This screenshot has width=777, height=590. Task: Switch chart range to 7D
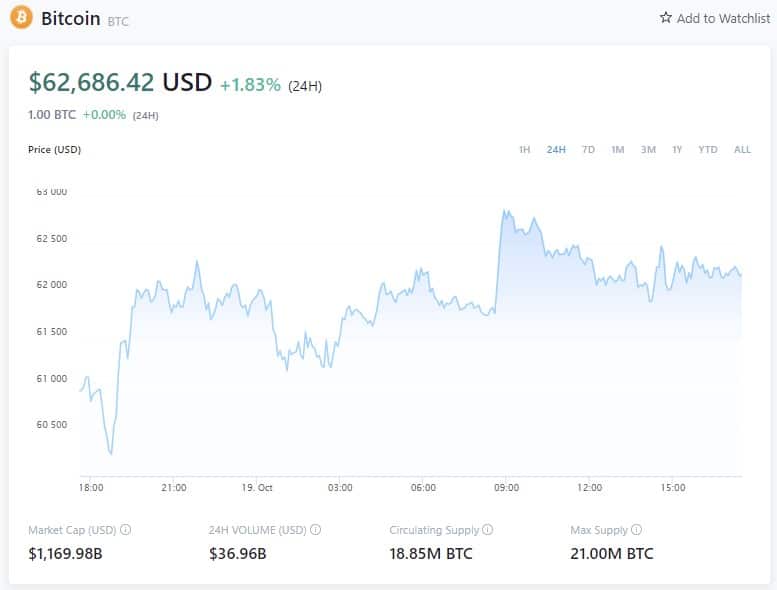[588, 150]
